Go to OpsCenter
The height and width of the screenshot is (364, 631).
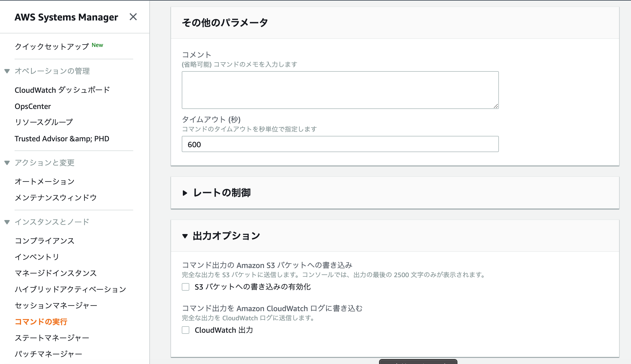[x=33, y=106]
